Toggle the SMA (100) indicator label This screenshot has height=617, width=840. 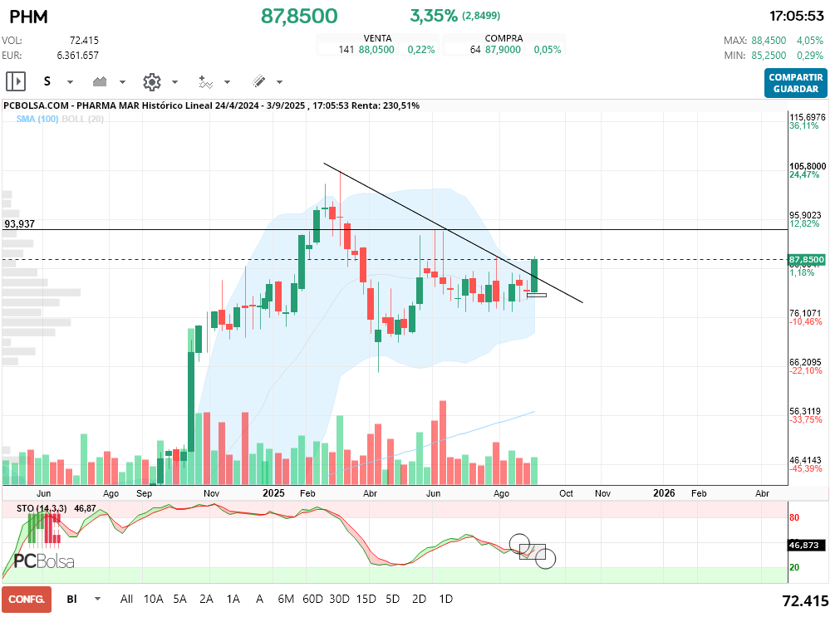[37, 119]
